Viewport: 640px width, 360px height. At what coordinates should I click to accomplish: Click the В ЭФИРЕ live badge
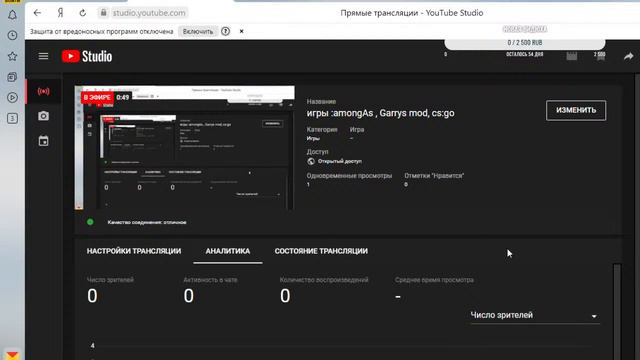97,98
